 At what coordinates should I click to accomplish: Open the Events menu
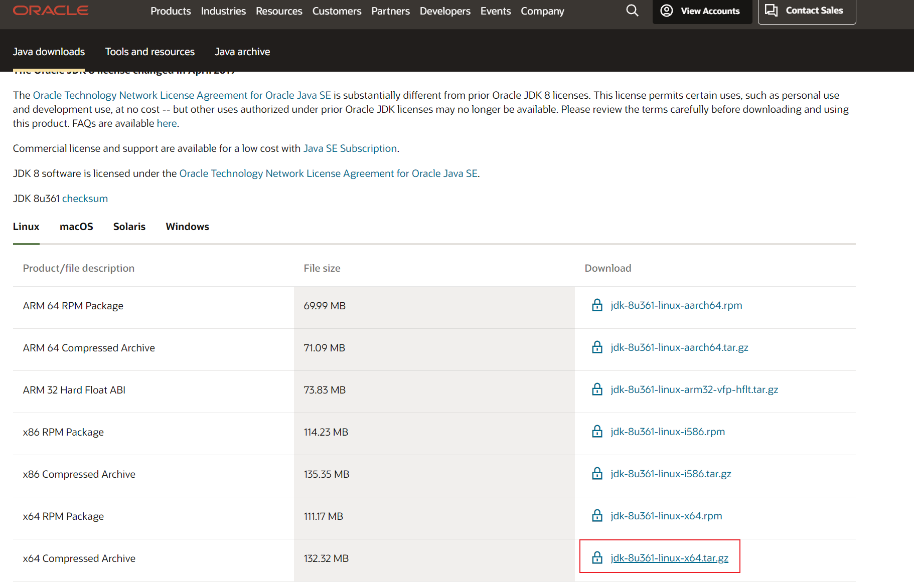pos(496,11)
